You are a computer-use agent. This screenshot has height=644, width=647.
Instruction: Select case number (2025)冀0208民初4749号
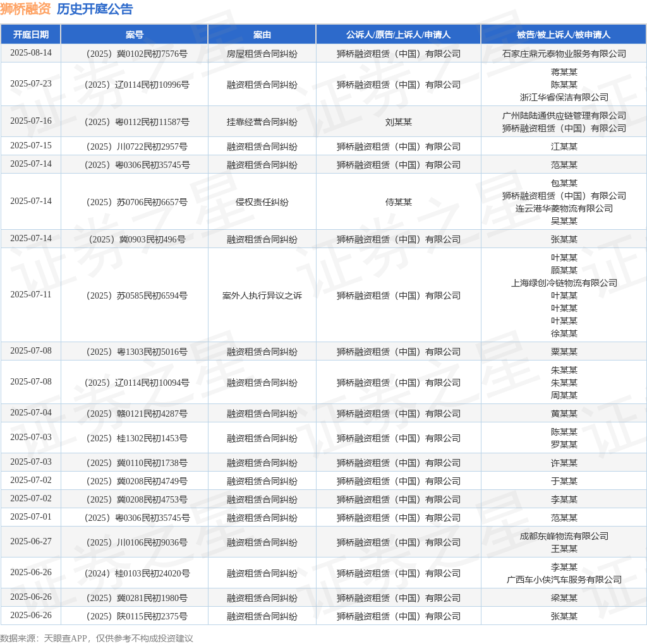pyautogui.click(x=135, y=481)
